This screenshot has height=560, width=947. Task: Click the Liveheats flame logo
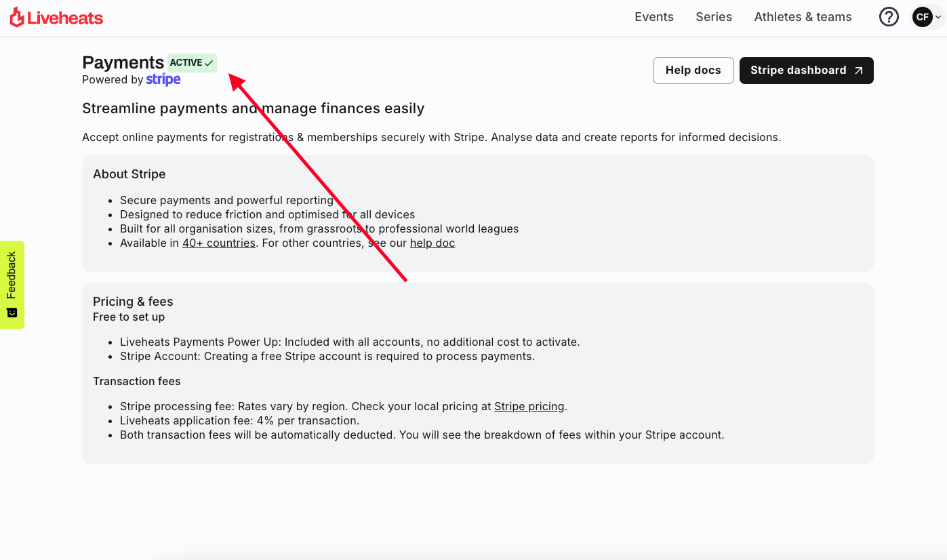click(x=56, y=18)
